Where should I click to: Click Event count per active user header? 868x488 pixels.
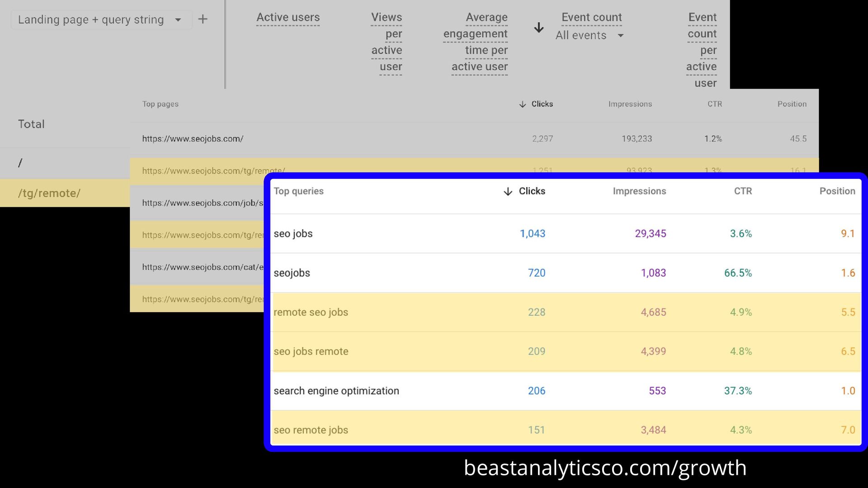(702, 50)
